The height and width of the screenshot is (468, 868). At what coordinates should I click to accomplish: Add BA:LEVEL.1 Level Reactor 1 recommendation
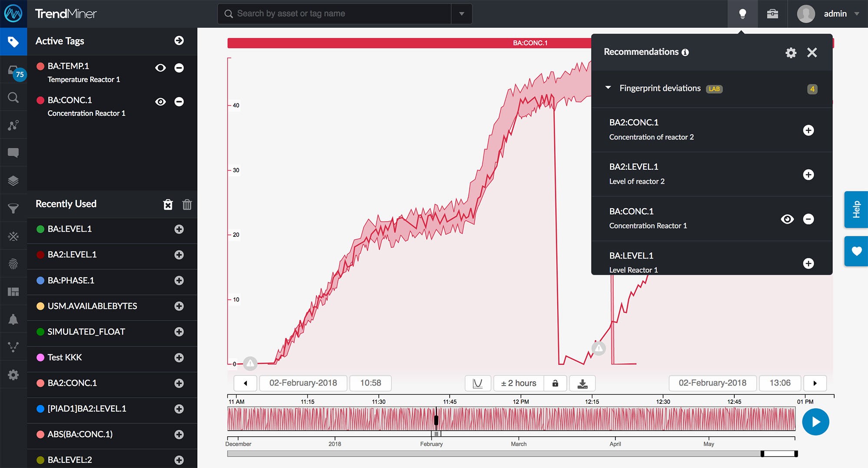[808, 263]
